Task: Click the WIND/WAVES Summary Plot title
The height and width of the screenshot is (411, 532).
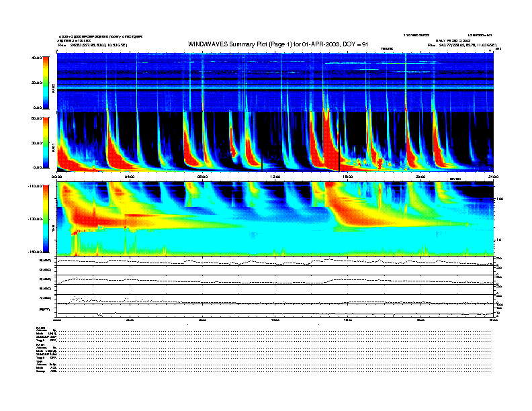Action: [267, 44]
